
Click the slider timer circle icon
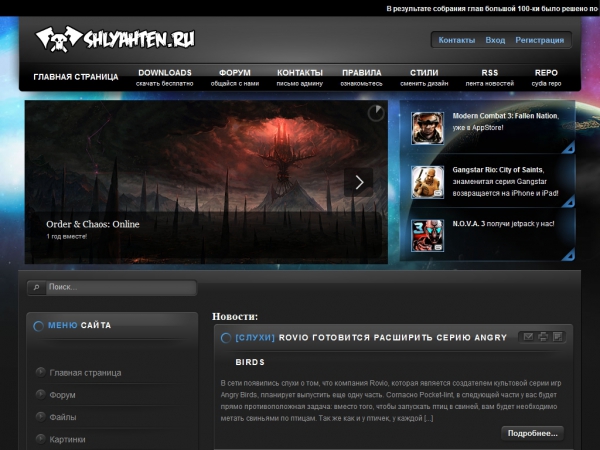tap(376, 113)
